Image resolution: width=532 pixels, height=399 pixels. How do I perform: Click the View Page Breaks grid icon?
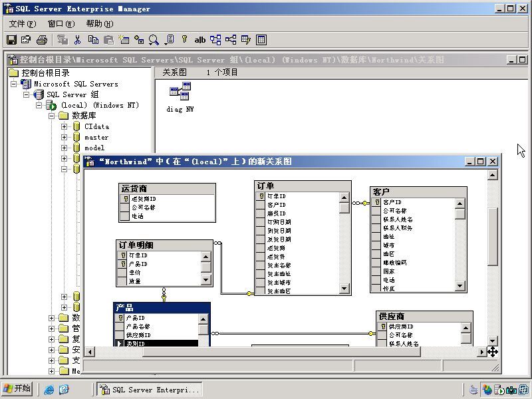click(261, 40)
